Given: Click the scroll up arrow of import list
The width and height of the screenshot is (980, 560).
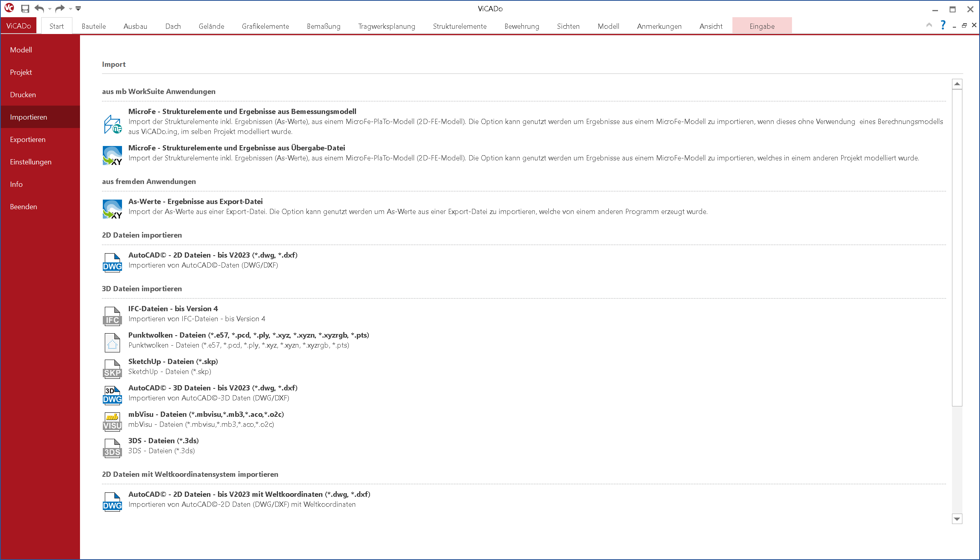Looking at the screenshot, I should 957,84.
